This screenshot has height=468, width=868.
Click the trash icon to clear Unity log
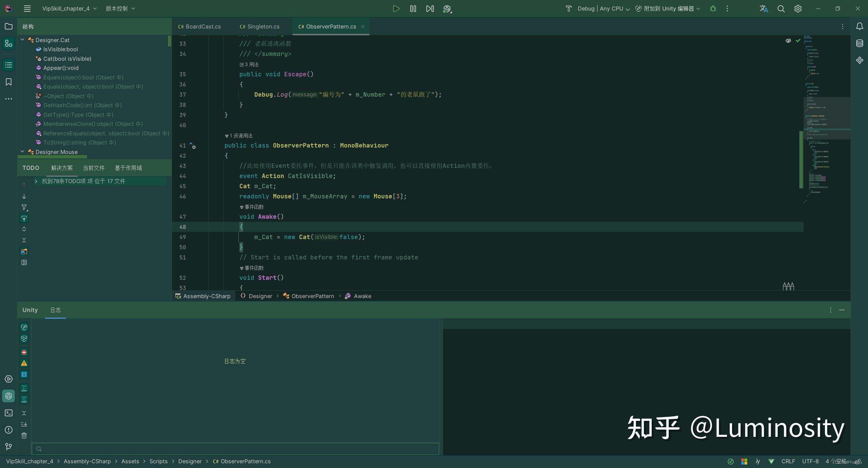point(24,436)
